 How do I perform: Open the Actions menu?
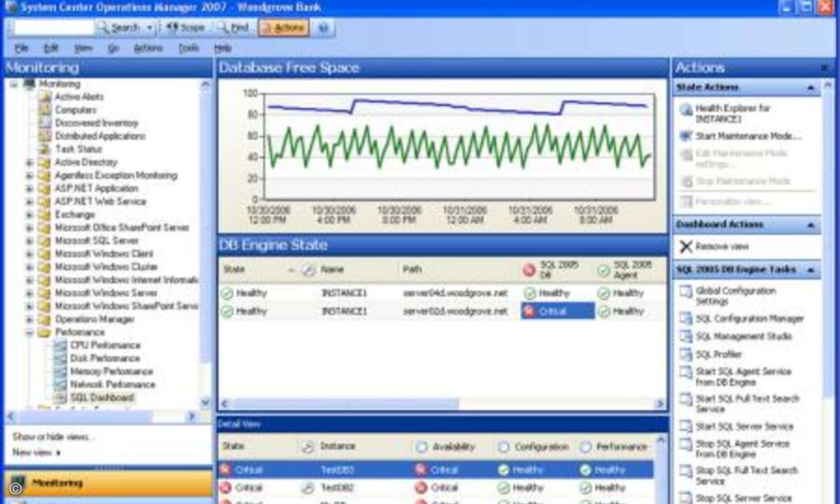148,48
